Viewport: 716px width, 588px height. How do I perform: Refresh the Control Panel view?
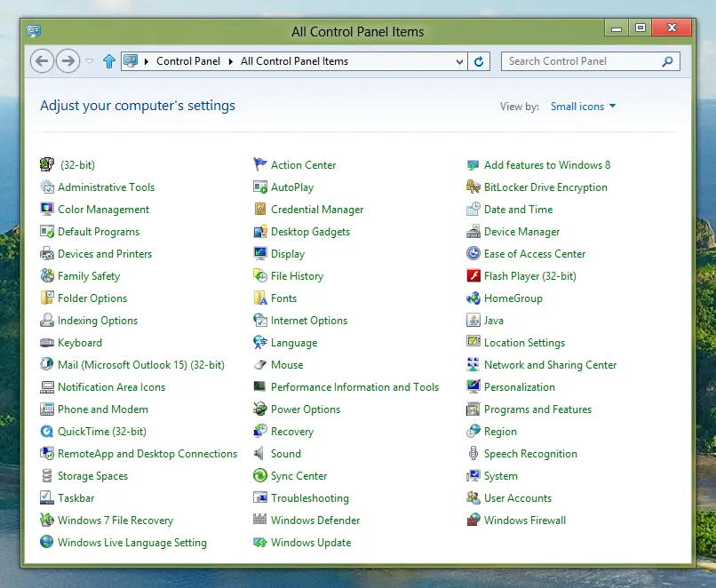[x=479, y=61]
